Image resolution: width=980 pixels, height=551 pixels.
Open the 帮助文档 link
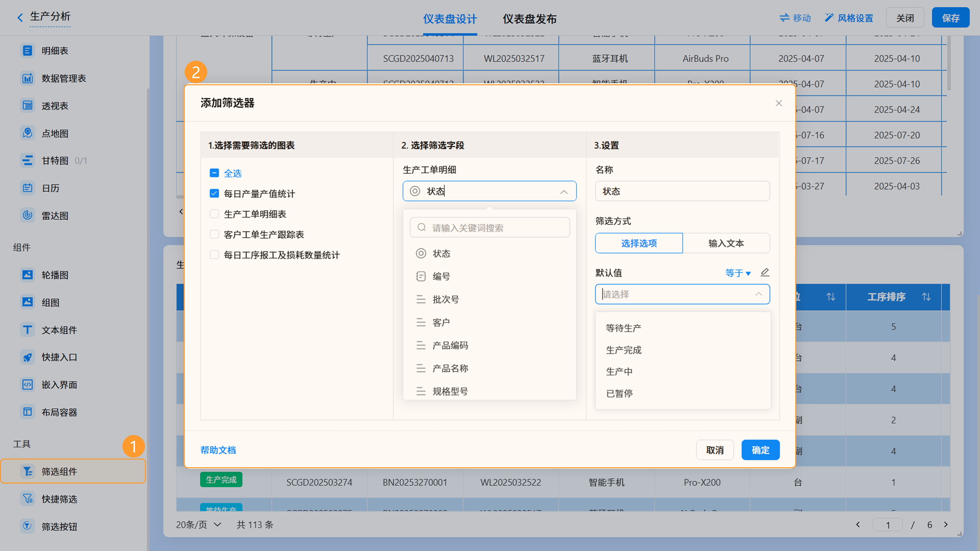point(218,450)
